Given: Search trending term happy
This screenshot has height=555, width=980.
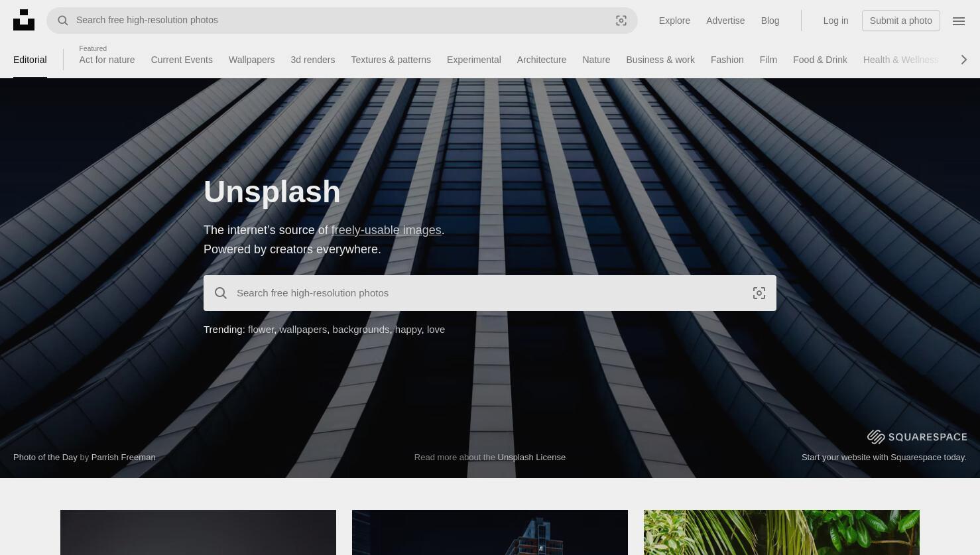Looking at the screenshot, I should [408, 330].
